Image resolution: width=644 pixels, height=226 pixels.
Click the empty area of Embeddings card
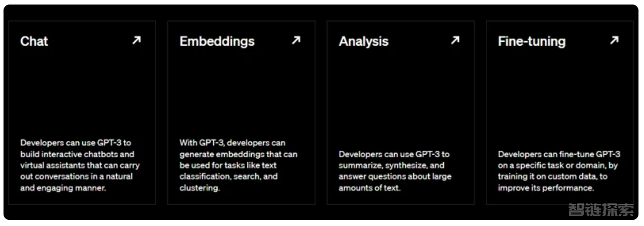[x=241, y=93]
